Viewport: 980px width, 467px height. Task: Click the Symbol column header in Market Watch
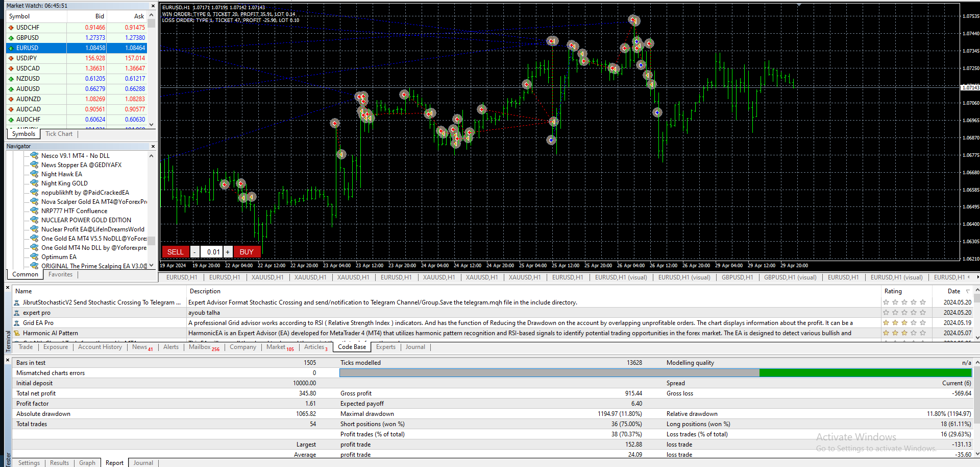(36, 16)
